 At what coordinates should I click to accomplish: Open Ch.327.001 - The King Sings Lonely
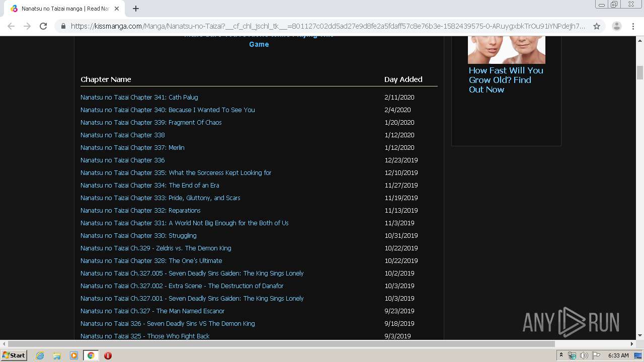(192, 299)
